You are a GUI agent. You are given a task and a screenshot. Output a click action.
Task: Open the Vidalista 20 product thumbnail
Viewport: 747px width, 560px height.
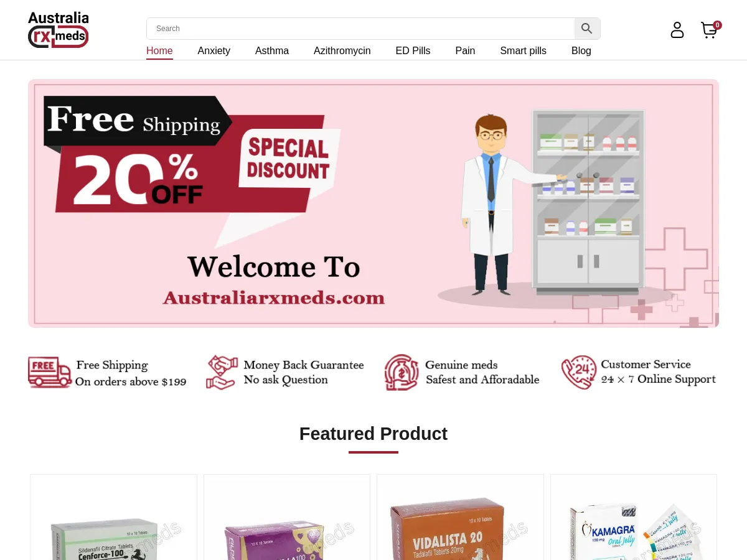point(460,517)
